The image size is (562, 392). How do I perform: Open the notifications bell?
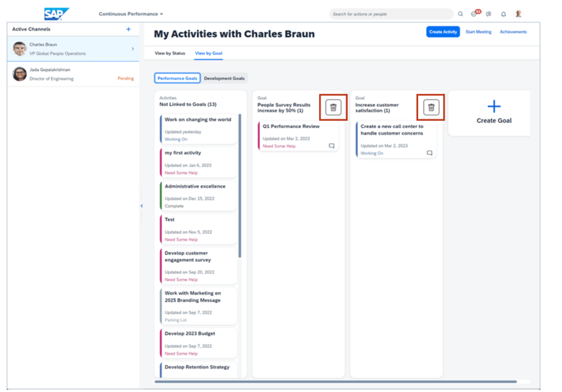504,14
